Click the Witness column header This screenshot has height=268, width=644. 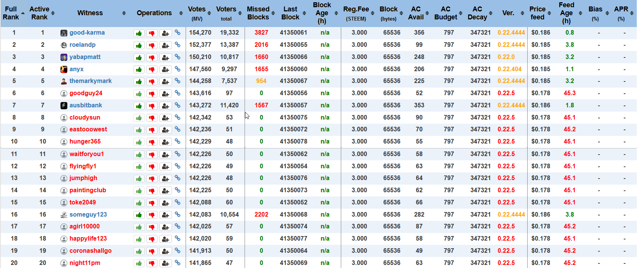[x=90, y=13]
